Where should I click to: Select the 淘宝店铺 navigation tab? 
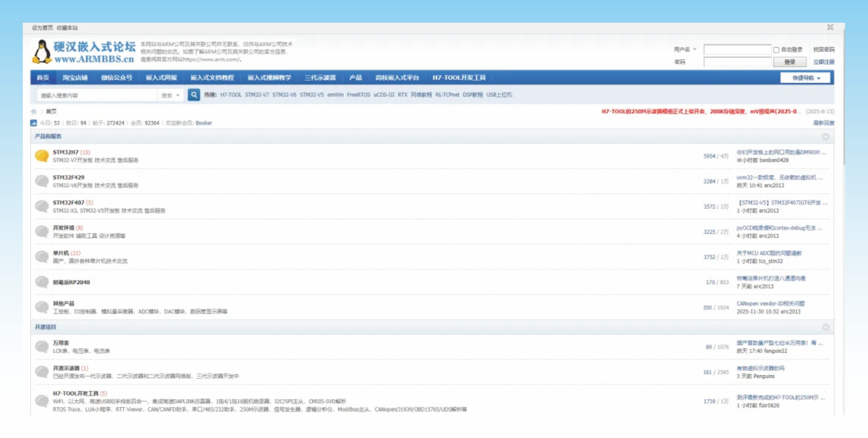(x=75, y=78)
